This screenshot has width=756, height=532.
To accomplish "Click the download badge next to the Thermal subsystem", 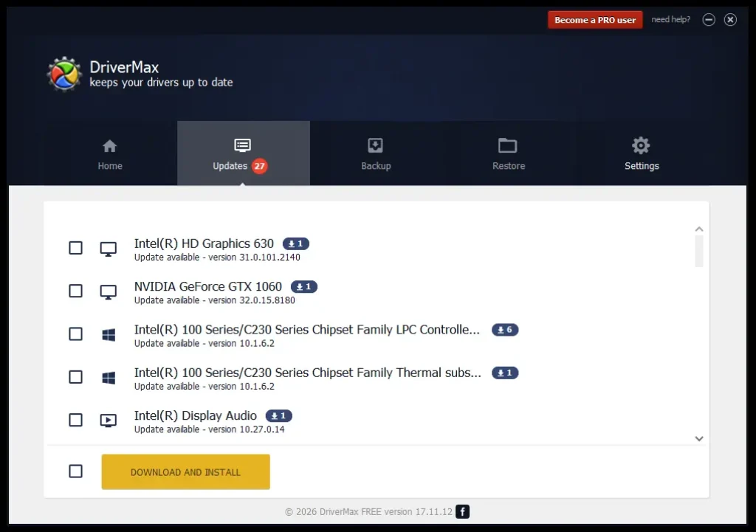I will [x=505, y=373].
